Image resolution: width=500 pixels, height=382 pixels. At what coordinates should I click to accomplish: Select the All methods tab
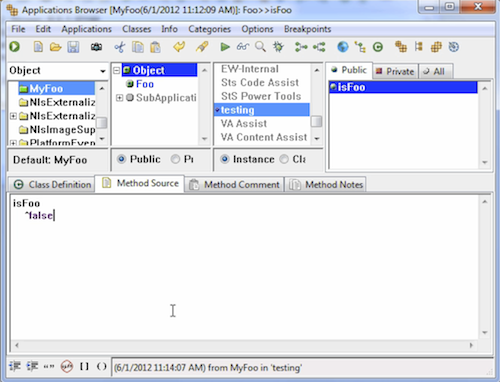435,71
